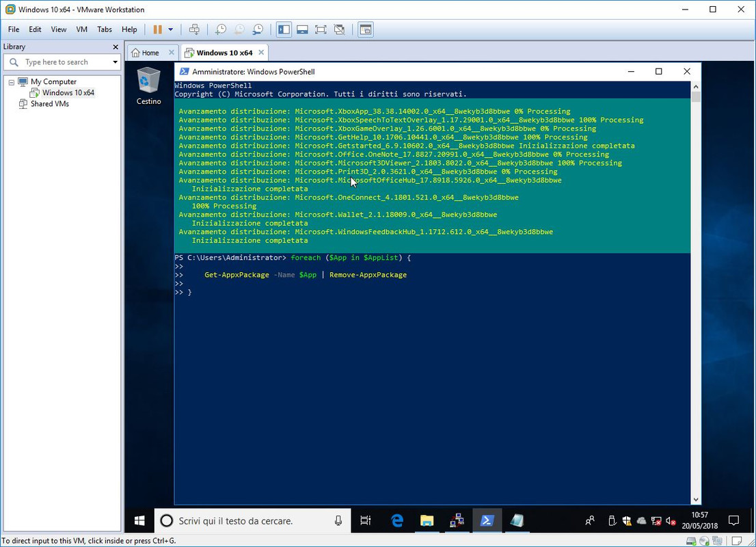Open the clock showing 10:57
This screenshot has width=756, height=547.
pyautogui.click(x=699, y=520)
